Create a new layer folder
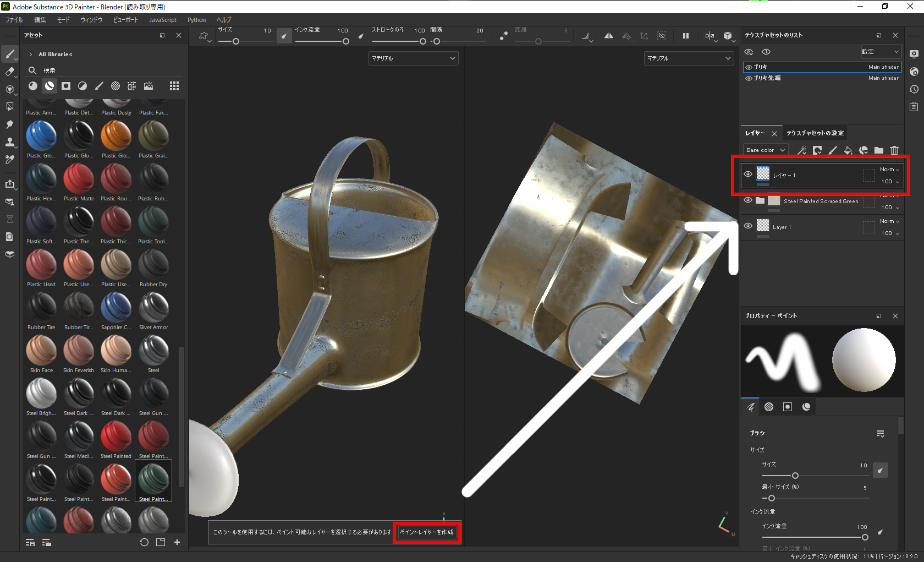 (x=879, y=150)
